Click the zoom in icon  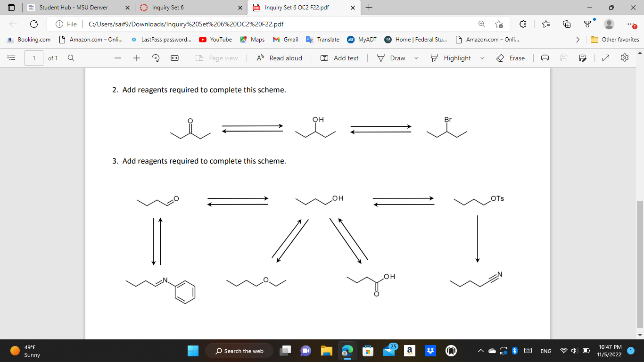click(x=136, y=58)
